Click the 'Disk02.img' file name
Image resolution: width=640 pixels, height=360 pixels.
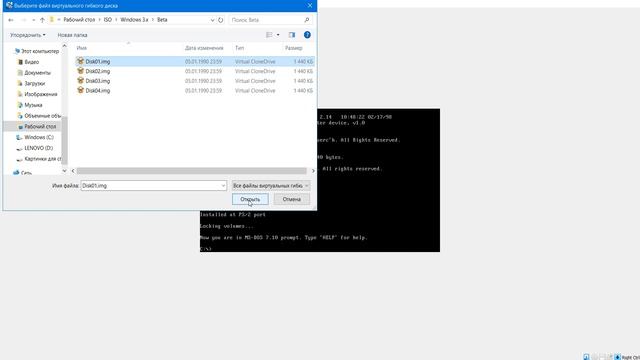[98, 71]
